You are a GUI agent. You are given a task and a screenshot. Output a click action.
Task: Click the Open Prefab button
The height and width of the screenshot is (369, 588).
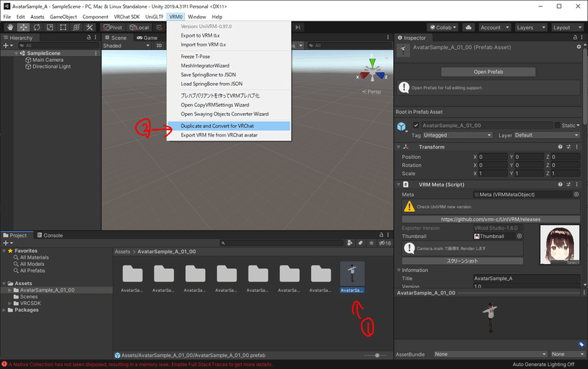488,71
